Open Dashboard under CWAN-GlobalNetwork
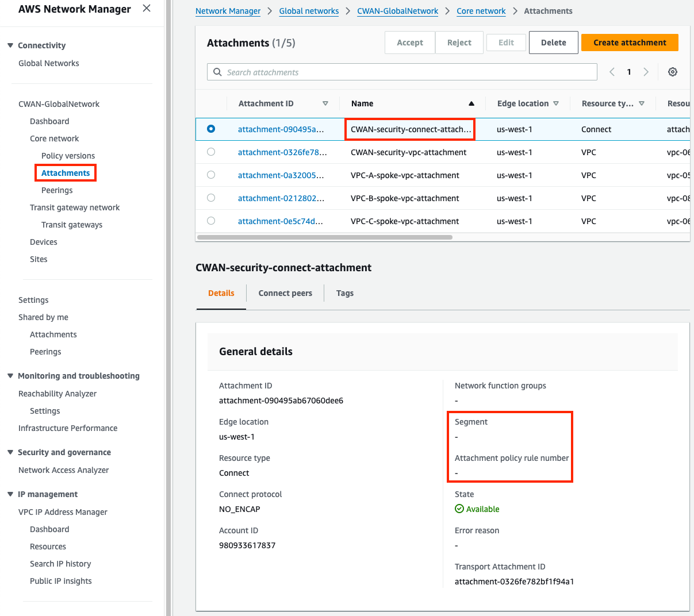This screenshot has width=694, height=616. click(x=49, y=121)
